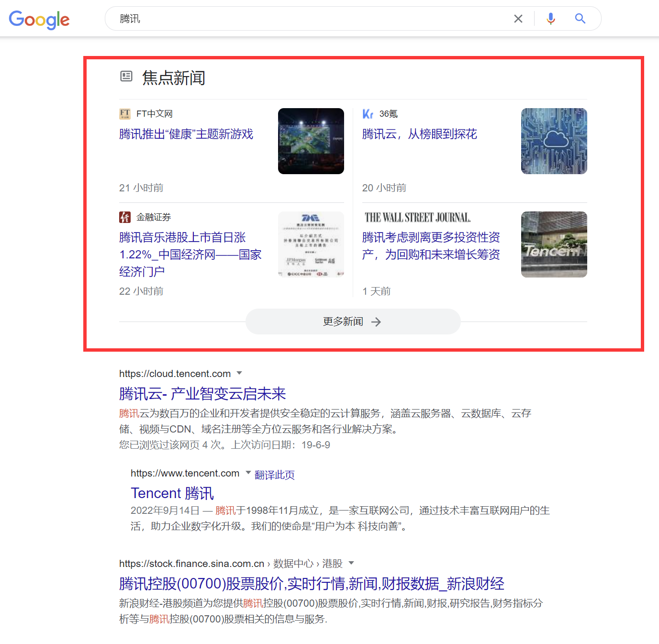
Task: Open the 腾讯云，从榜眼到探花 news story
Action: 419,134
